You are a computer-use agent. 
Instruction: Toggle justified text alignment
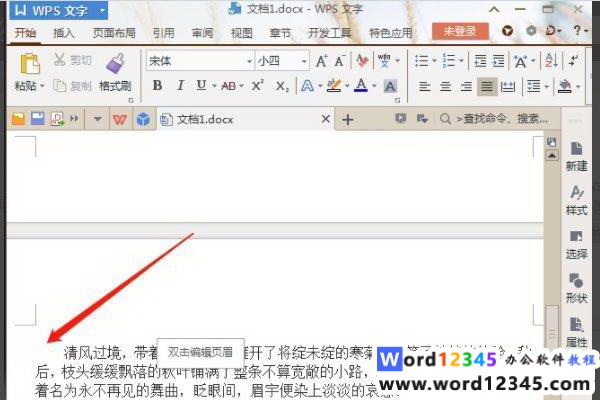coord(486,86)
